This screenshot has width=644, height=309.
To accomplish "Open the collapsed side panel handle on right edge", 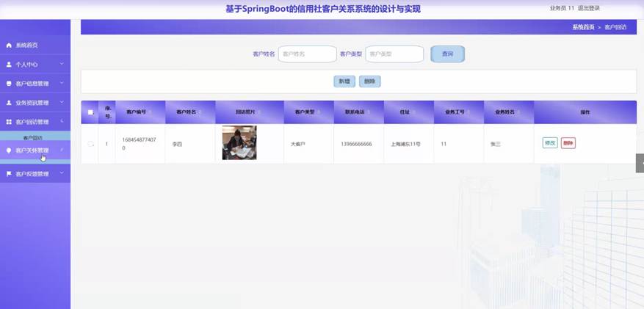I will 640,164.
